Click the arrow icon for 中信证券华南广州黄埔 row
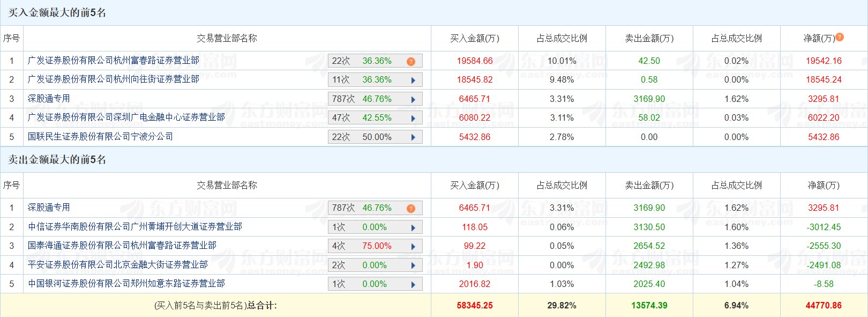The width and height of the screenshot is (868, 317). click(x=413, y=227)
